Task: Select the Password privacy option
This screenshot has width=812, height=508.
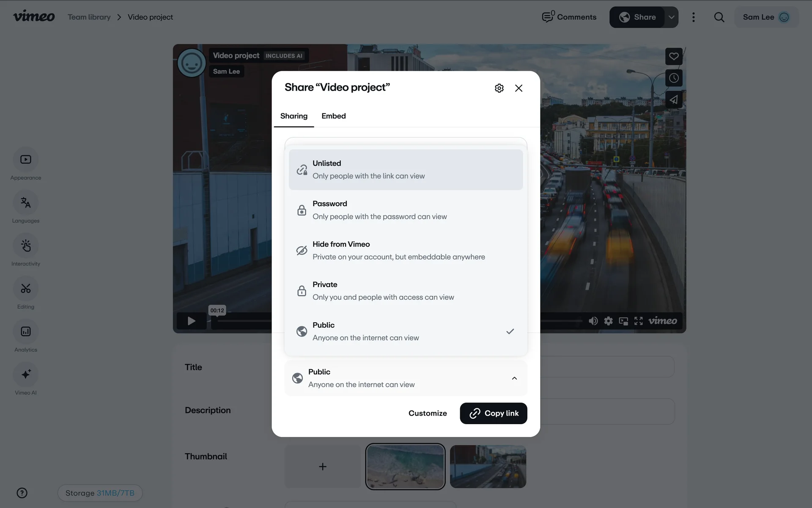Action: [x=406, y=210]
